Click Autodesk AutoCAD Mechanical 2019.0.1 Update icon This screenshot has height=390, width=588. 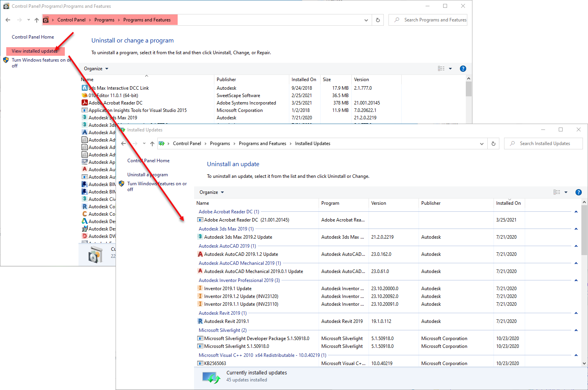200,271
